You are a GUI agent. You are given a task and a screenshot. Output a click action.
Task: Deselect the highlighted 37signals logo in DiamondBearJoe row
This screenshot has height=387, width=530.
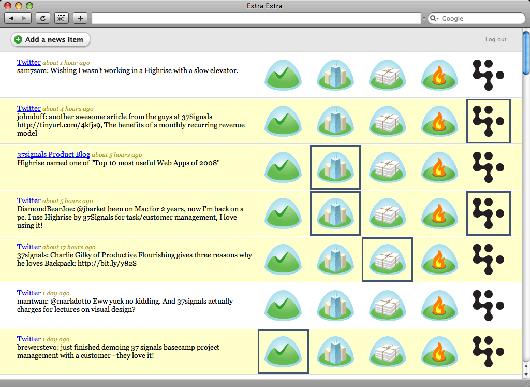(x=488, y=213)
